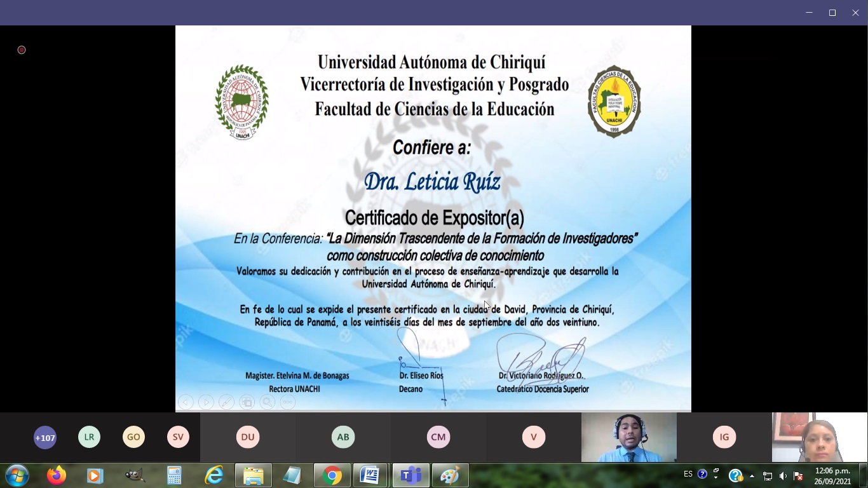Screen dimensions: 868x488
Task: Switch to Microsoft Teams taskbar button
Action: pyautogui.click(x=411, y=475)
